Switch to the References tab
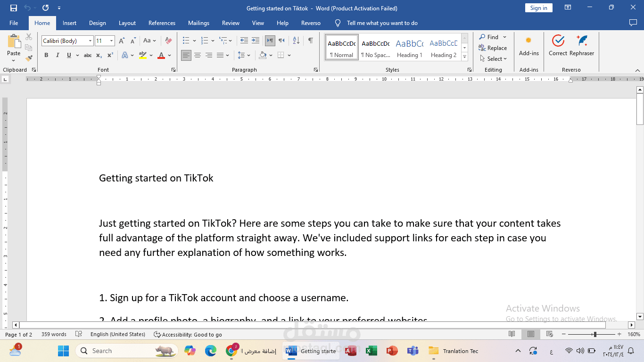Screen dimensions: 644x362 tap(162, 23)
